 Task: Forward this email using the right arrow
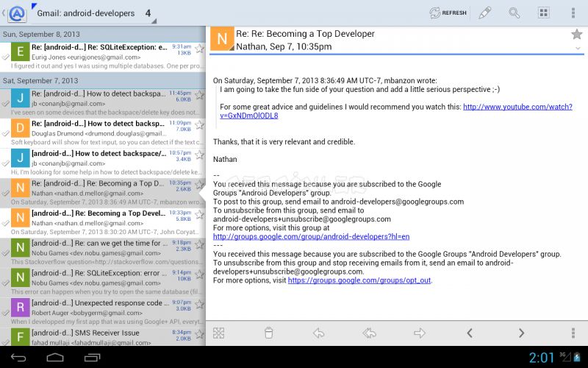tap(420, 333)
